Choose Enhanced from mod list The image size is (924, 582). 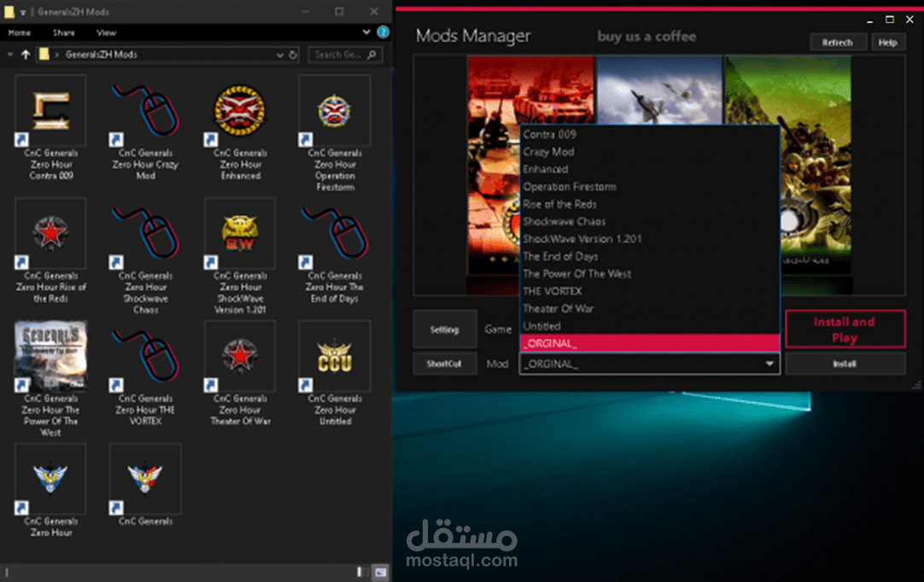650,169
